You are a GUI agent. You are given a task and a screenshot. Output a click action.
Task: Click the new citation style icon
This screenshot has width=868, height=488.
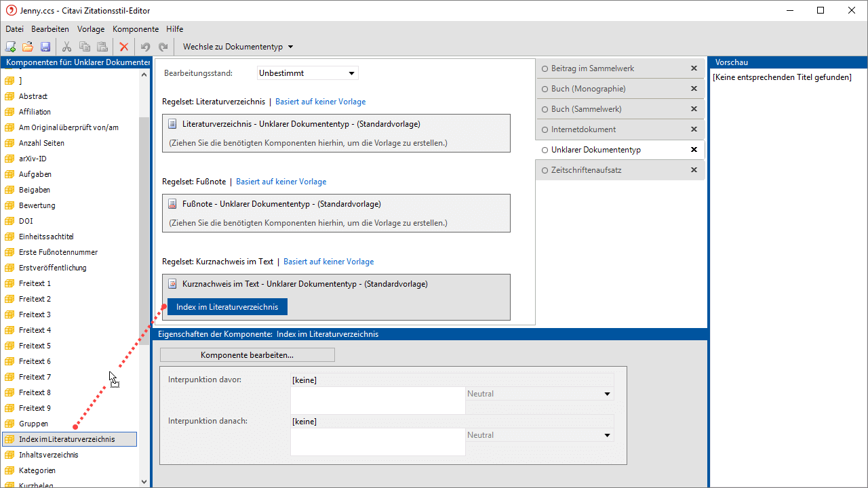tap(10, 47)
